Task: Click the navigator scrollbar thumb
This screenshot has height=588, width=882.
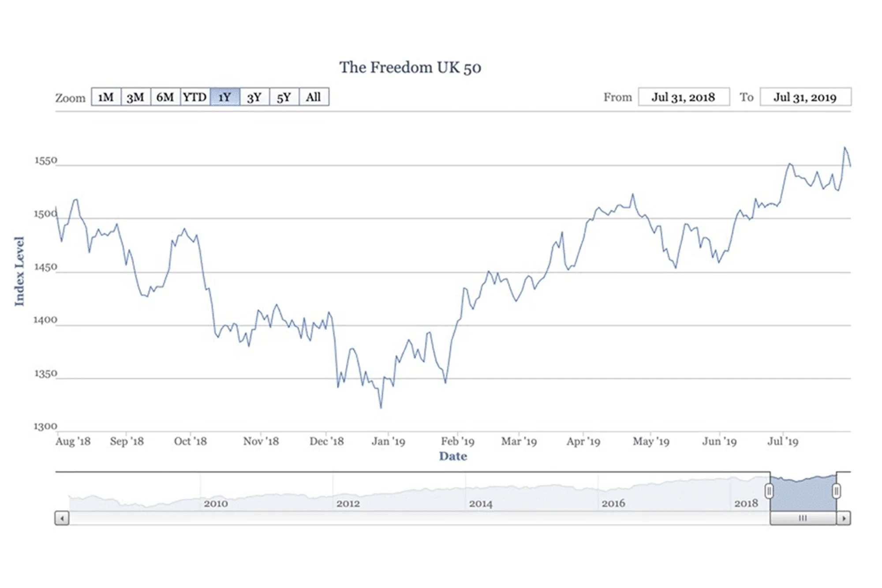Action: coord(803,518)
